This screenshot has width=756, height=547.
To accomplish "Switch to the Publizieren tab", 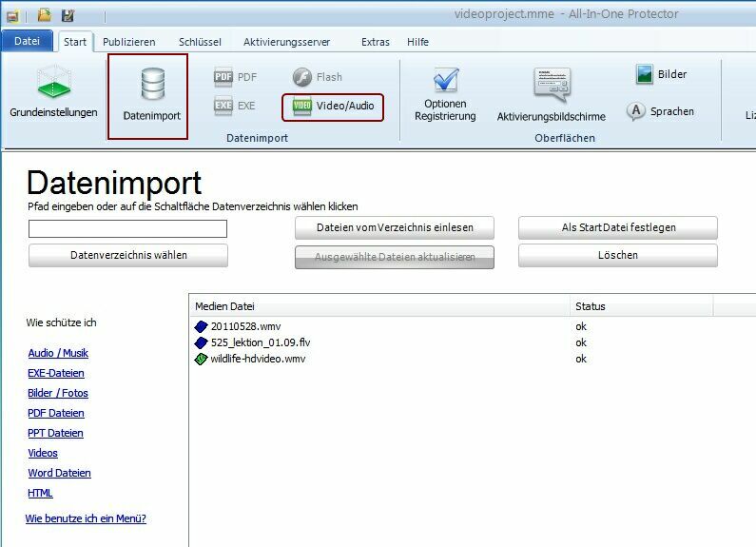I will coord(128,42).
